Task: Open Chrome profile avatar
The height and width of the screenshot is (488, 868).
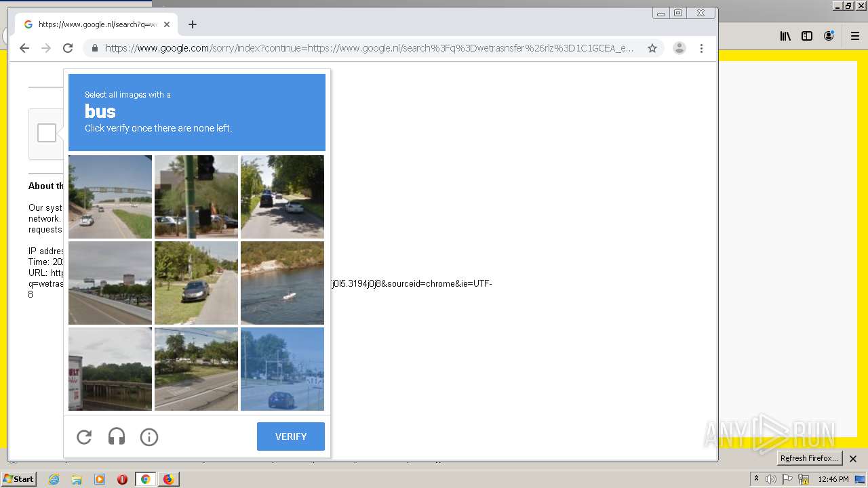Action: pos(679,48)
